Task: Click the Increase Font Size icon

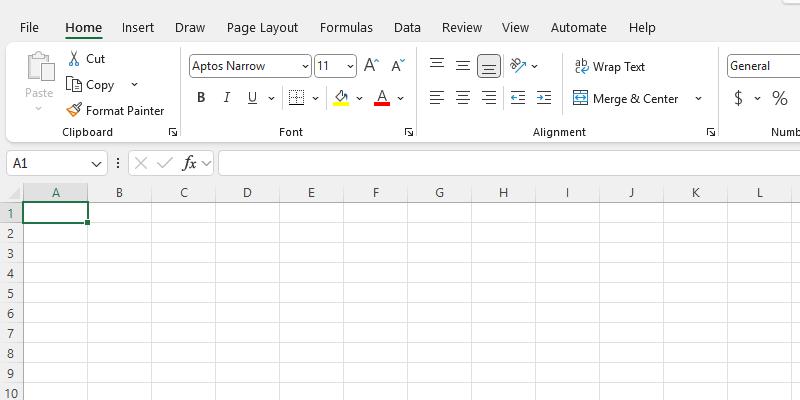Action: tap(371, 66)
